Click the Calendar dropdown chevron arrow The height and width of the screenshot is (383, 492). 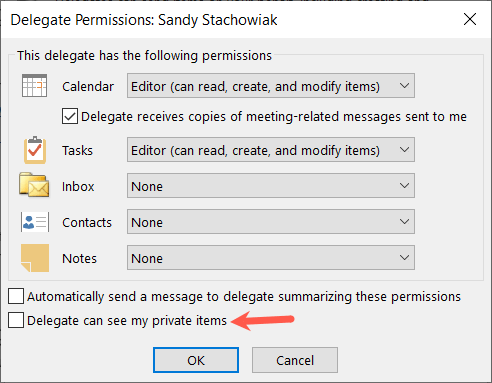404,86
